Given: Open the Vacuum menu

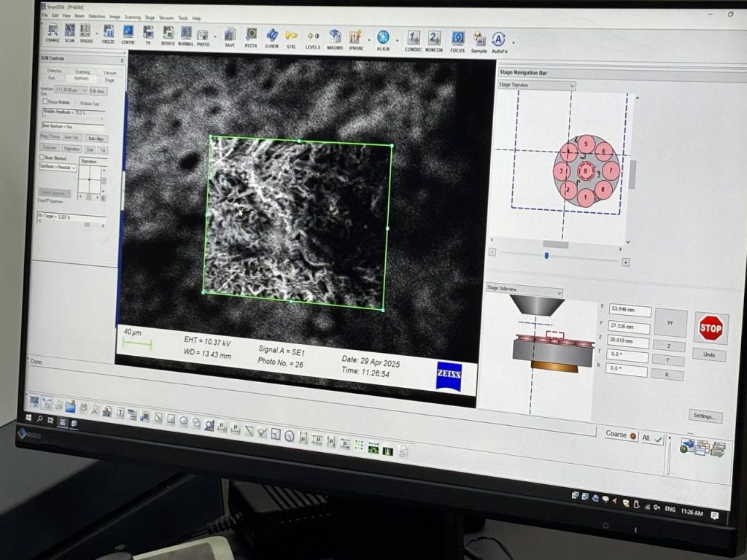Looking at the screenshot, I should pos(166,18).
